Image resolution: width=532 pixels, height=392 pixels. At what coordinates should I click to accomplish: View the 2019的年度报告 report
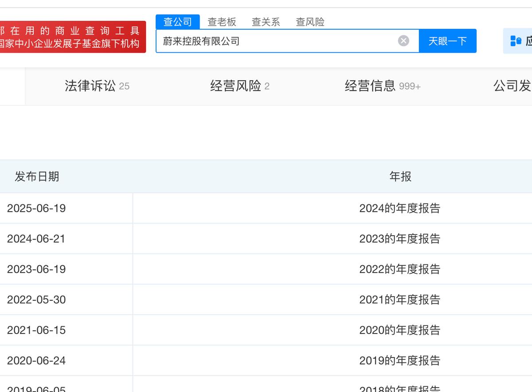pyautogui.click(x=399, y=361)
